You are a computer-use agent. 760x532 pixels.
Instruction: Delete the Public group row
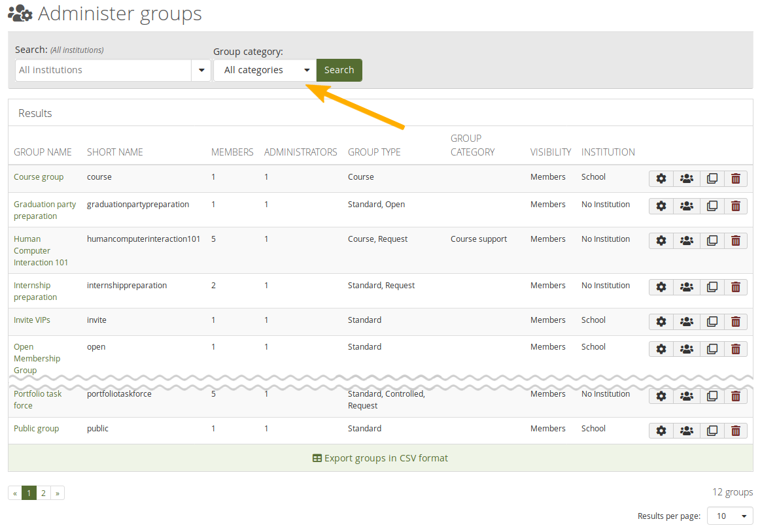pos(735,431)
